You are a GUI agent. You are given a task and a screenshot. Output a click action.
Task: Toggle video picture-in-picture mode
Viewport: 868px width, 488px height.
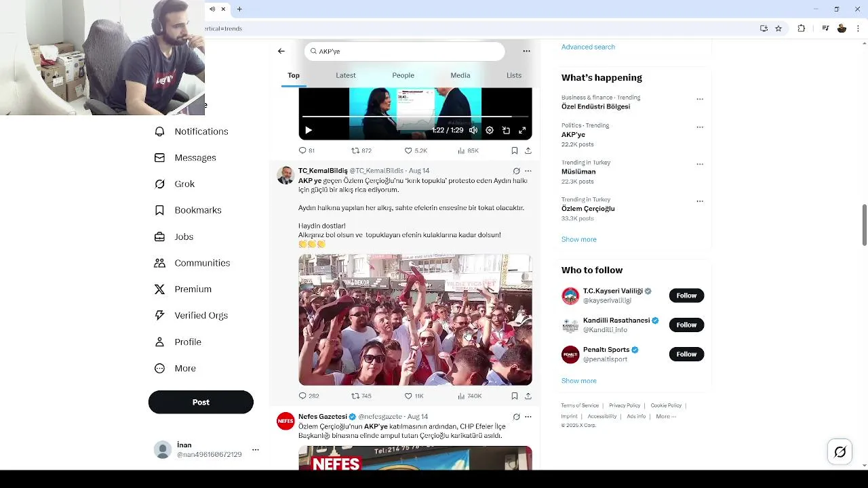[x=506, y=130]
